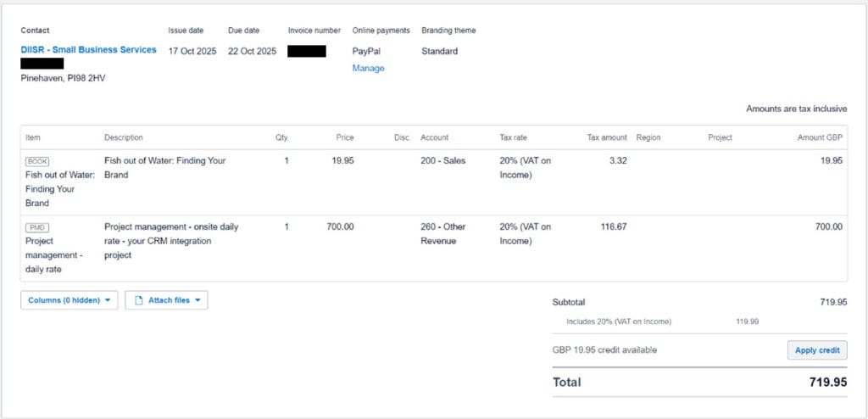Edit the book description cell
868x419 pixels.
click(165, 167)
